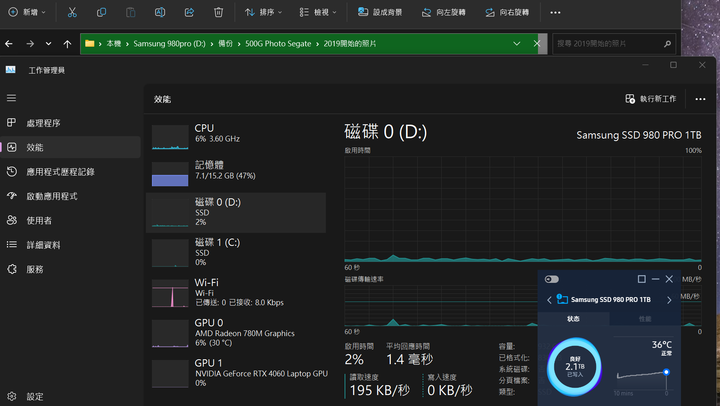This screenshot has width=720, height=406.
Task: Select 磁碟 1 (C:) performance item
Action: (x=236, y=252)
